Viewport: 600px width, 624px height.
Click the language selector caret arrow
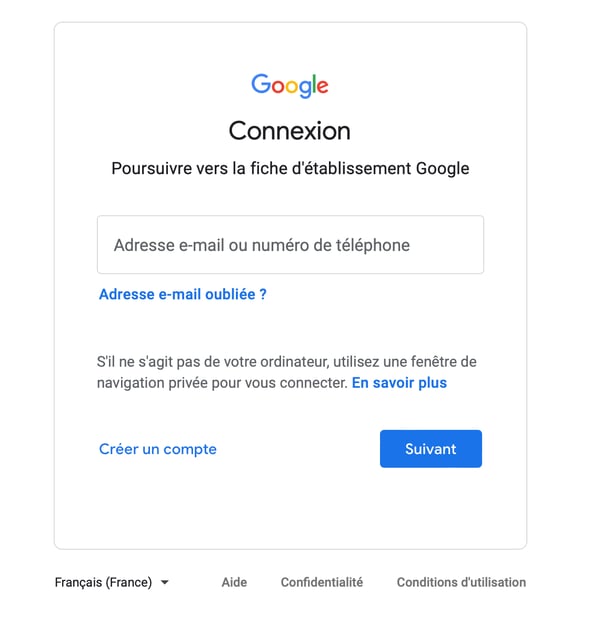(164, 582)
